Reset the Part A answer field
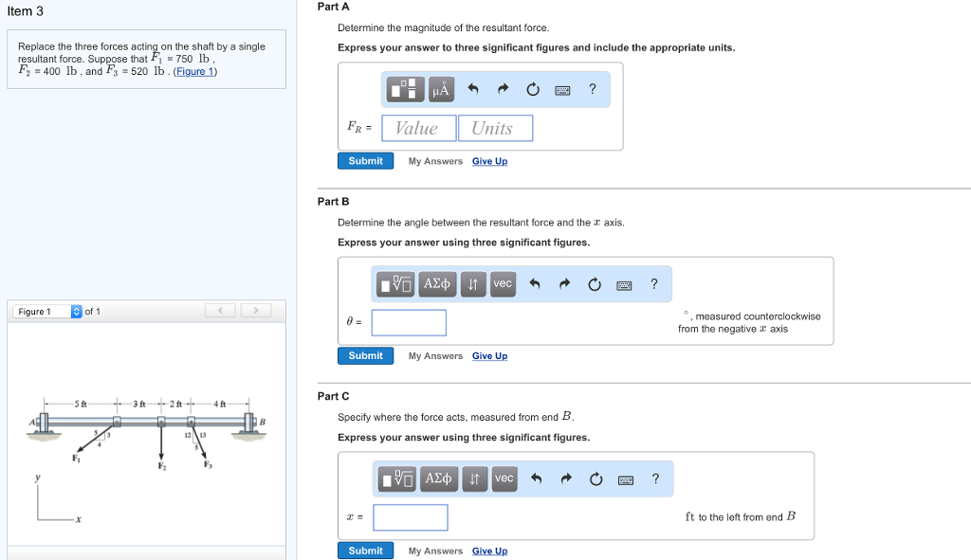 pos(533,89)
